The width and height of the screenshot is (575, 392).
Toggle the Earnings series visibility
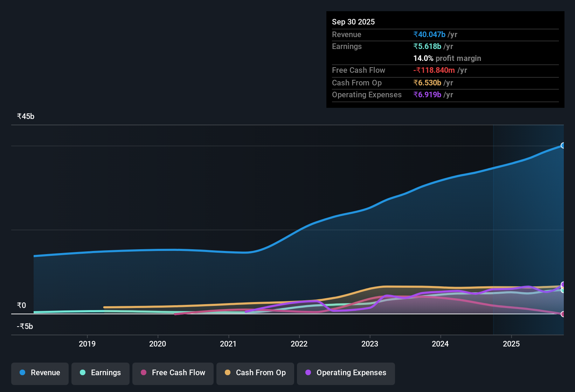[x=101, y=373]
